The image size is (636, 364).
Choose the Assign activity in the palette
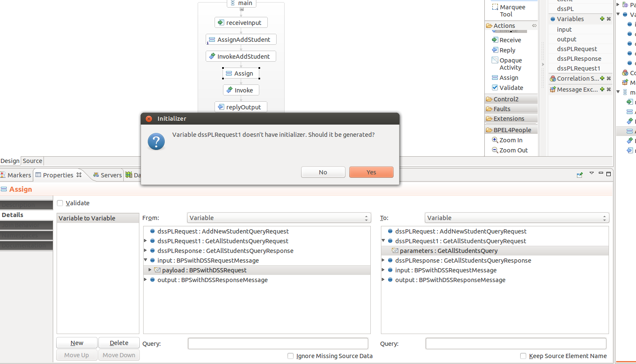[x=505, y=78]
